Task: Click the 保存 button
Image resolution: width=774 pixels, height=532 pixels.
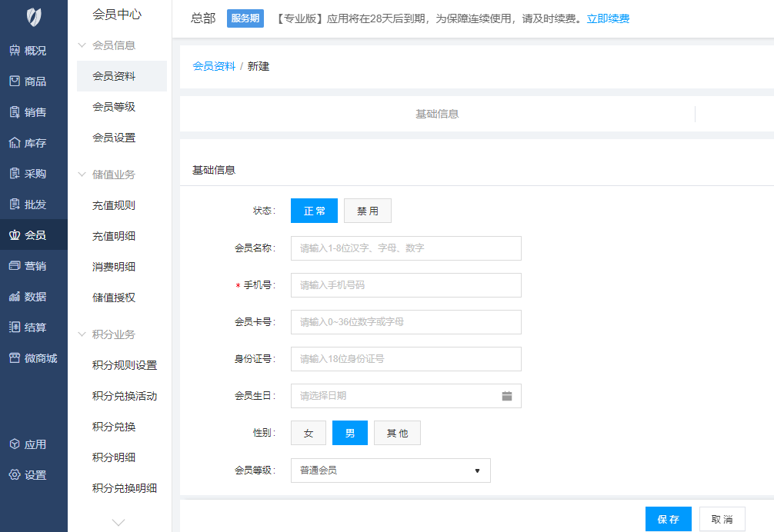Action: pos(668,519)
